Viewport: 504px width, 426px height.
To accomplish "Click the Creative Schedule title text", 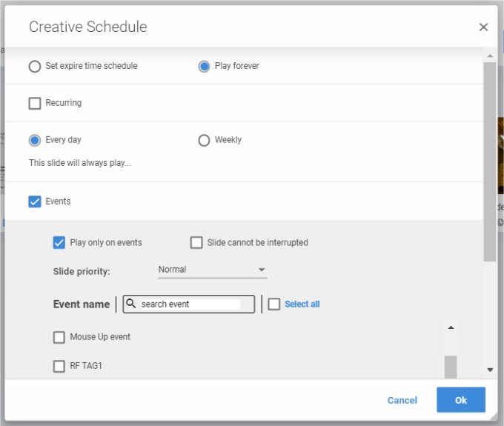I will (x=88, y=27).
